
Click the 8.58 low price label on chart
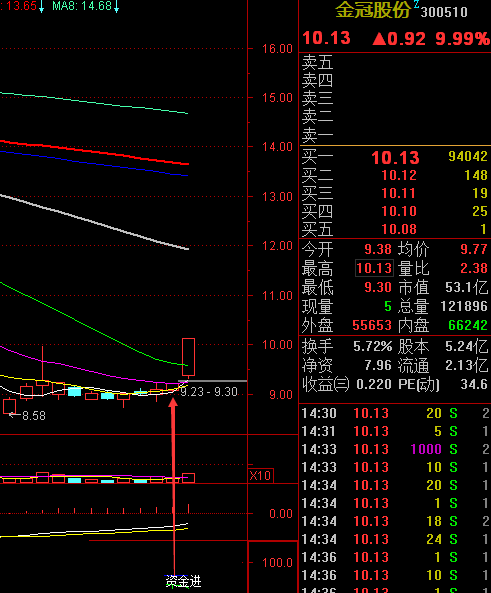[34, 416]
